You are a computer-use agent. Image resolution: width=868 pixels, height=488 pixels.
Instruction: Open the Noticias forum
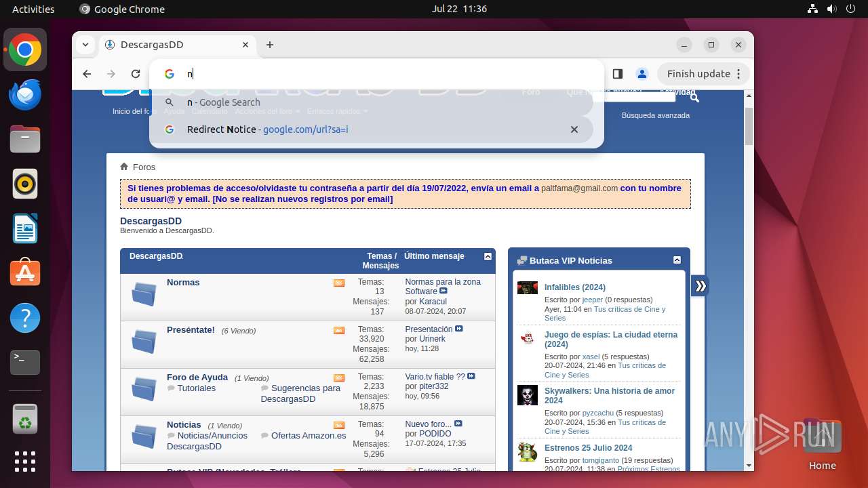coord(184,424)
